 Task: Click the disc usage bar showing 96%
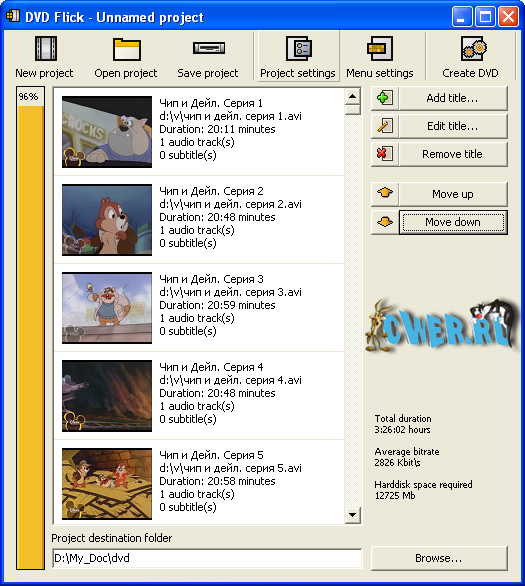click(x=30, y=329)
